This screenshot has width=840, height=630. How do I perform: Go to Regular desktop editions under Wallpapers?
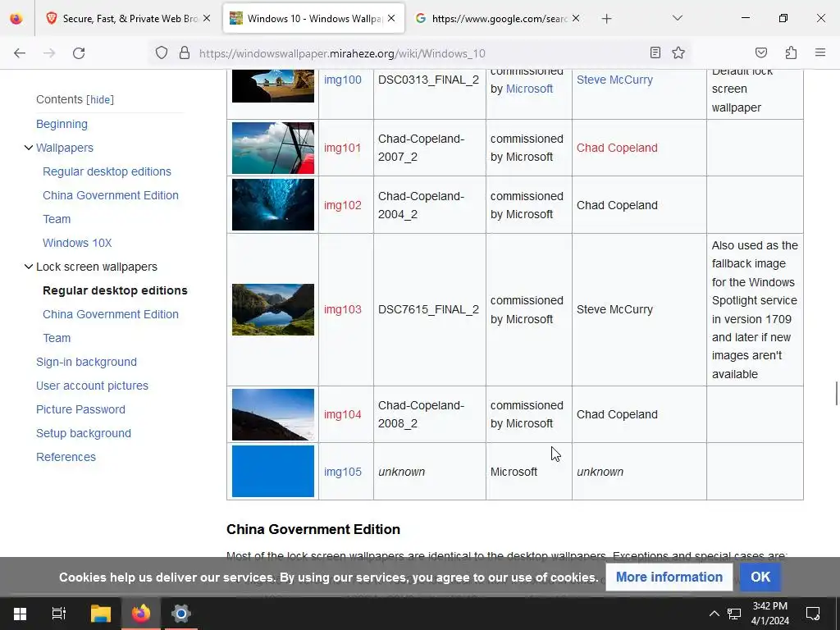pyautogui.click(x=107, y=171)
